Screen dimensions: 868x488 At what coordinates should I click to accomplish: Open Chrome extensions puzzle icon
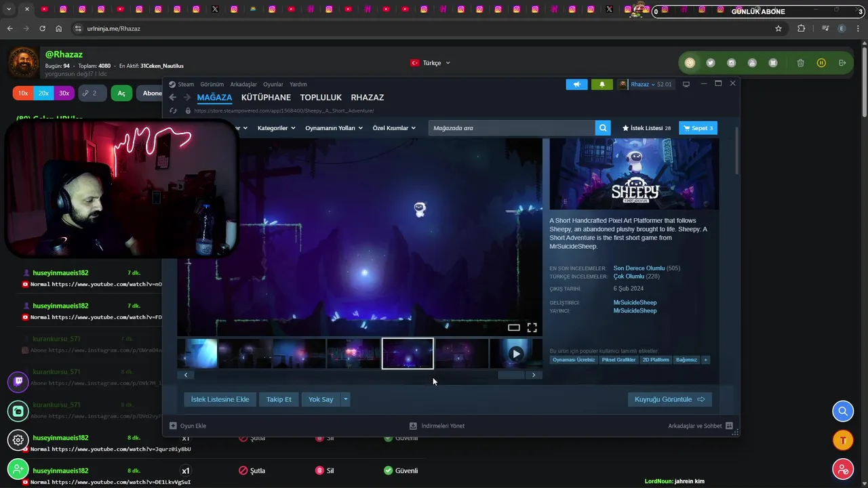(802, 28)
